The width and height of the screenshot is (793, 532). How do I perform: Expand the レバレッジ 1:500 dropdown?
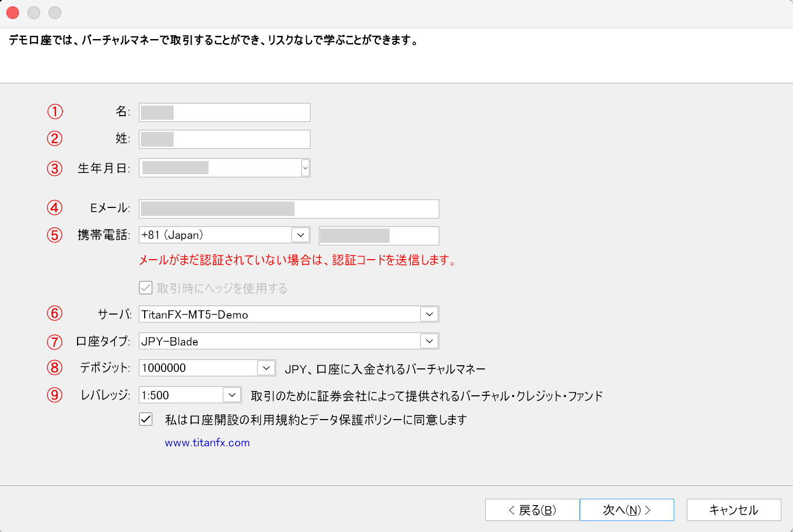[x=232, y=395]
